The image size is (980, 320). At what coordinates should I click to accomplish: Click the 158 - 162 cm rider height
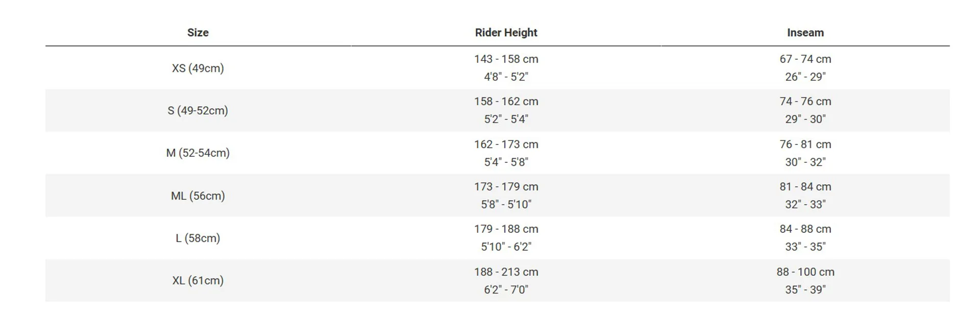(506, 102)
